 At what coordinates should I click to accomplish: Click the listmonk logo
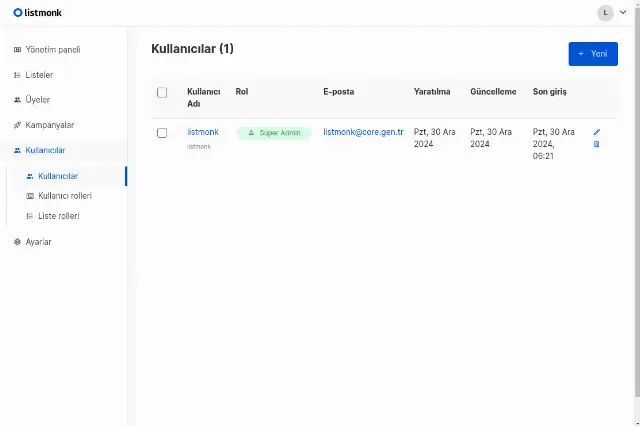click(x=38, y=13)
